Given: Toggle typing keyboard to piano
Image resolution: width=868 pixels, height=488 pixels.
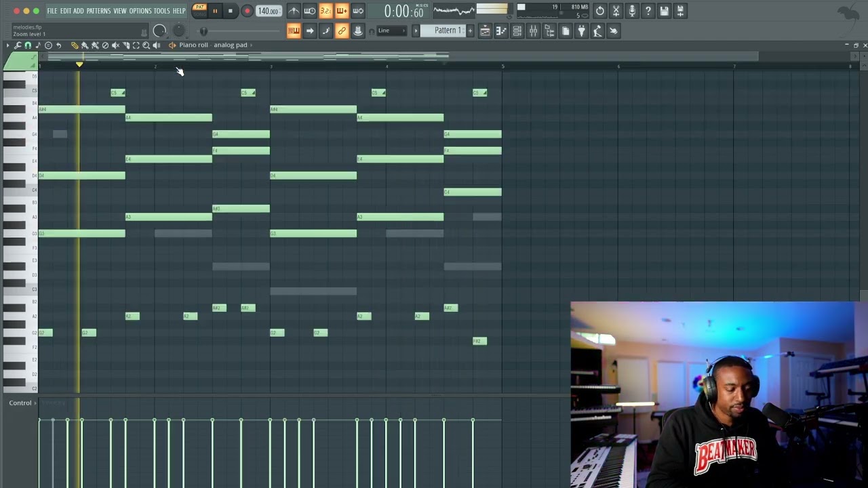Looking at the screenshot, I should [x=294, y=30].
